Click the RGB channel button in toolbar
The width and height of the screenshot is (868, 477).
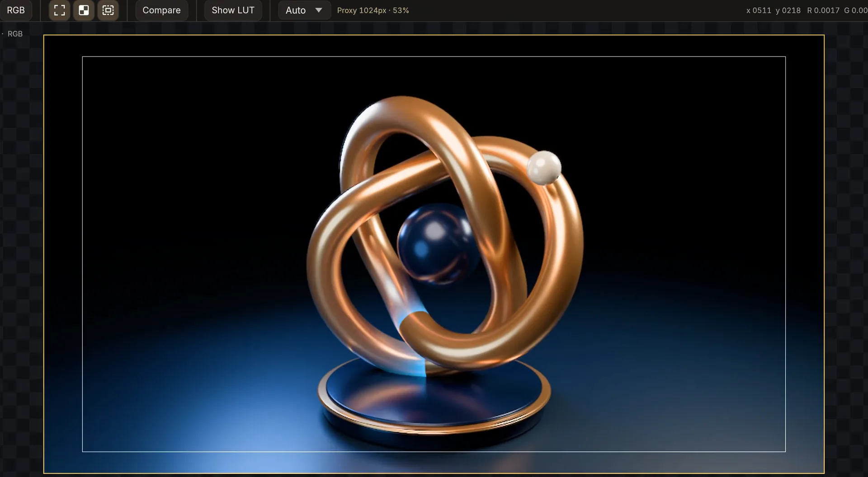pos(16,10)
